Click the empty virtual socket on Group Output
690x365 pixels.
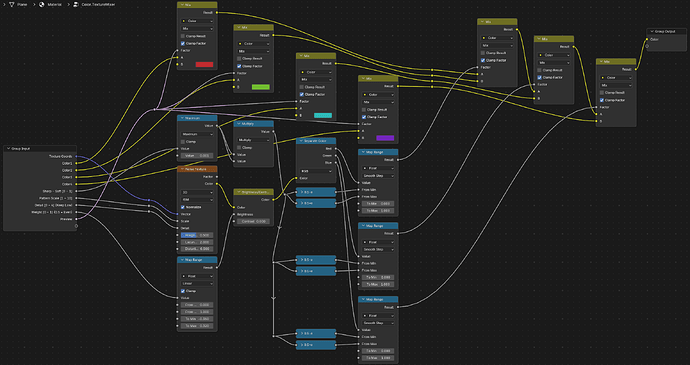click(x=647, y=46)
